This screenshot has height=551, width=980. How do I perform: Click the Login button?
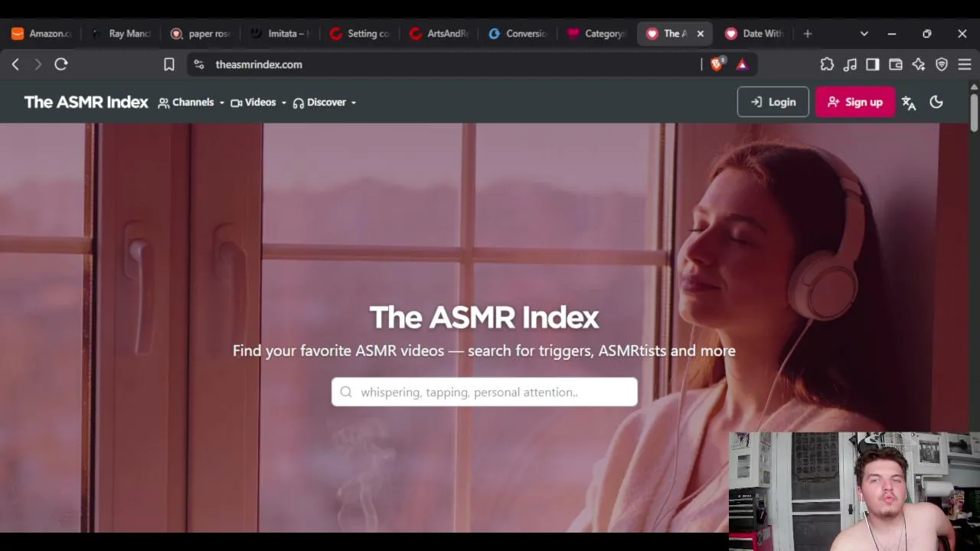pos(773,102)
